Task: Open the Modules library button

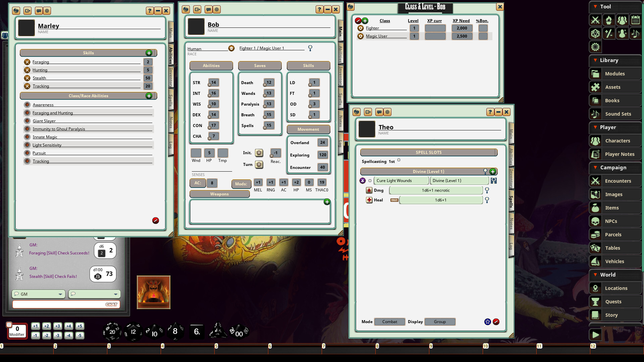Action: [615, 74]
